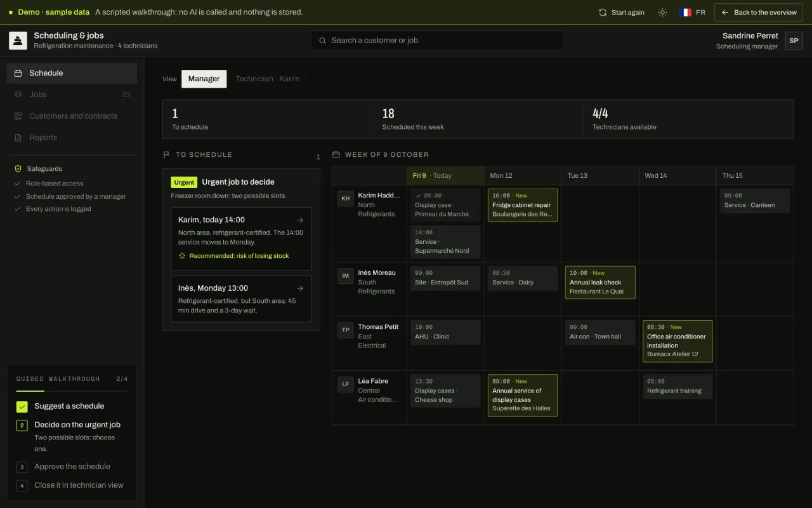
Task: Click the customer or job search field
Action: click(x=436, y=40)
